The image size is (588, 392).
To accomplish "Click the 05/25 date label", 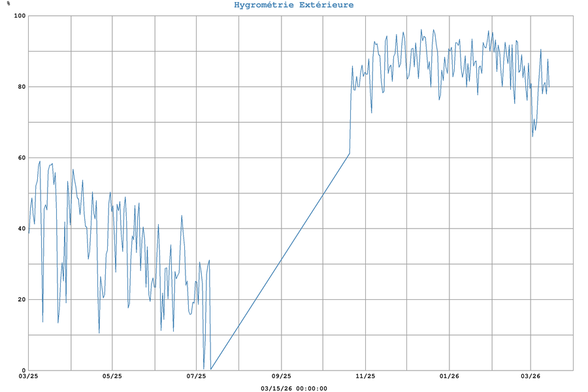I will 112,376.
